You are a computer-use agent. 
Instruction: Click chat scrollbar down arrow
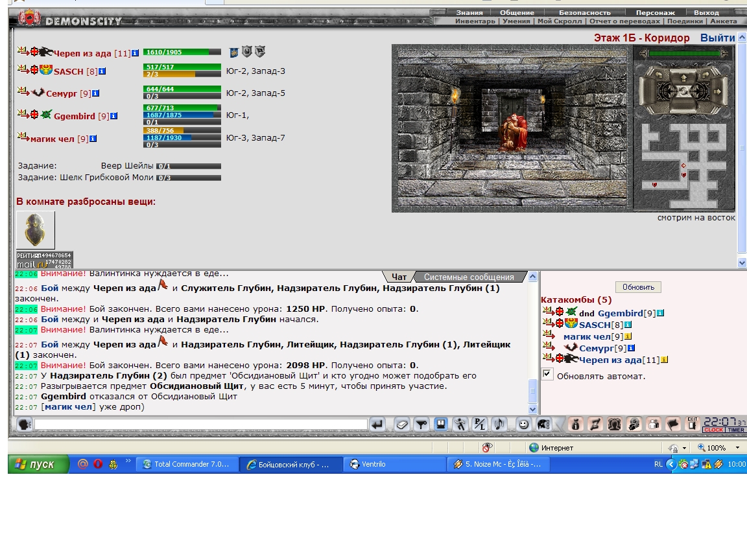click(532, 409)
